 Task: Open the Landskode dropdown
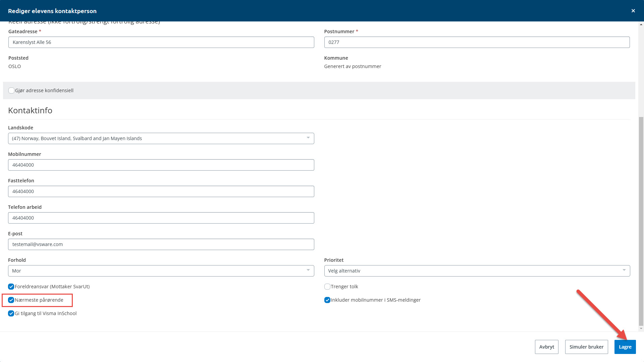(161, 138)
